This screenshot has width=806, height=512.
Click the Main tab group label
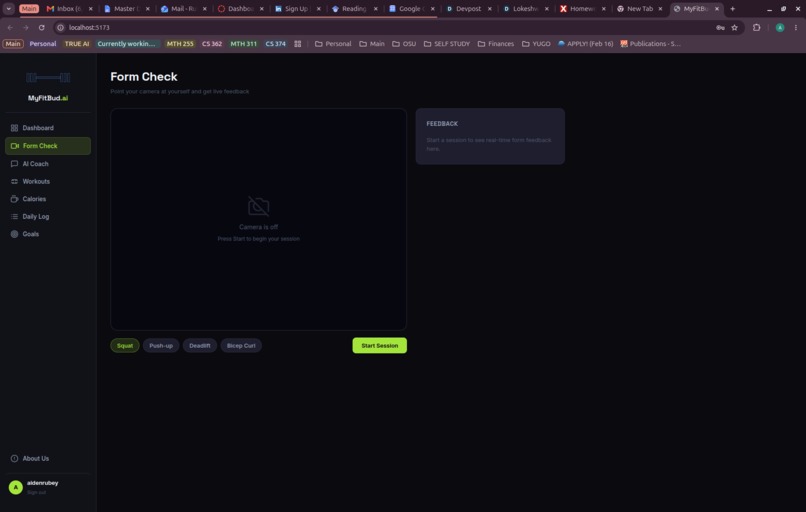(x=29, y=9)
